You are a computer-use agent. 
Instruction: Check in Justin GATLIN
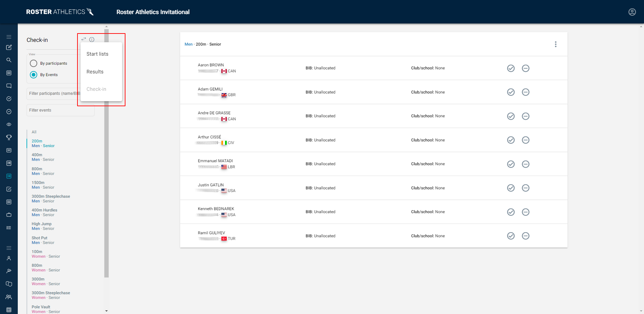coord(511,188)
